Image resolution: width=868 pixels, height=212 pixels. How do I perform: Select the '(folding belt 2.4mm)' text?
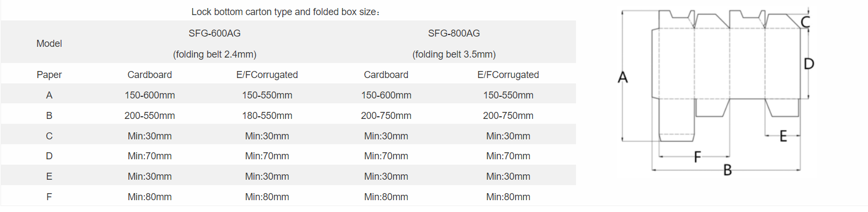click(x=214, y=54)
